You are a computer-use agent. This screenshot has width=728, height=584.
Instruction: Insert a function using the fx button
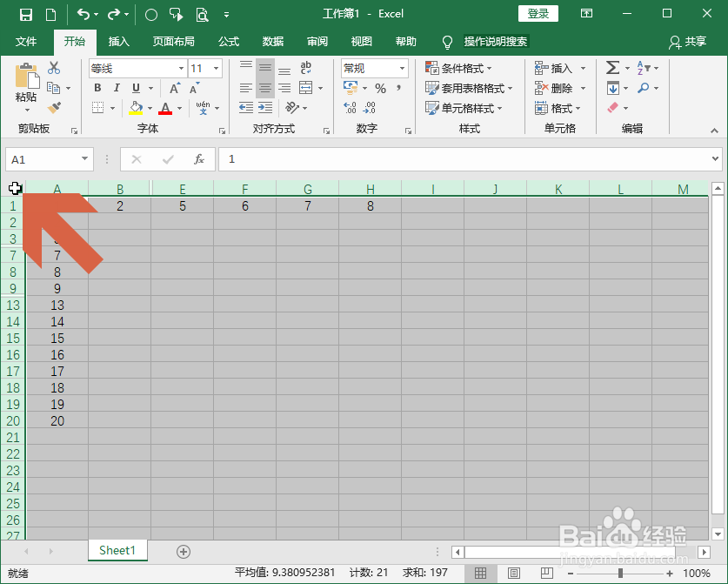click(x=198, y=159)
